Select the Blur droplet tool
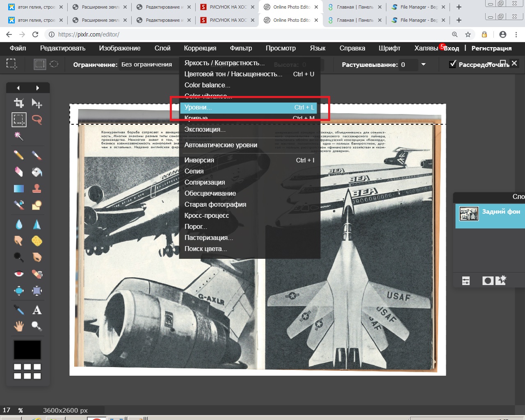The width and height of the screenshot is (525, 420). (x=19, y=224)
